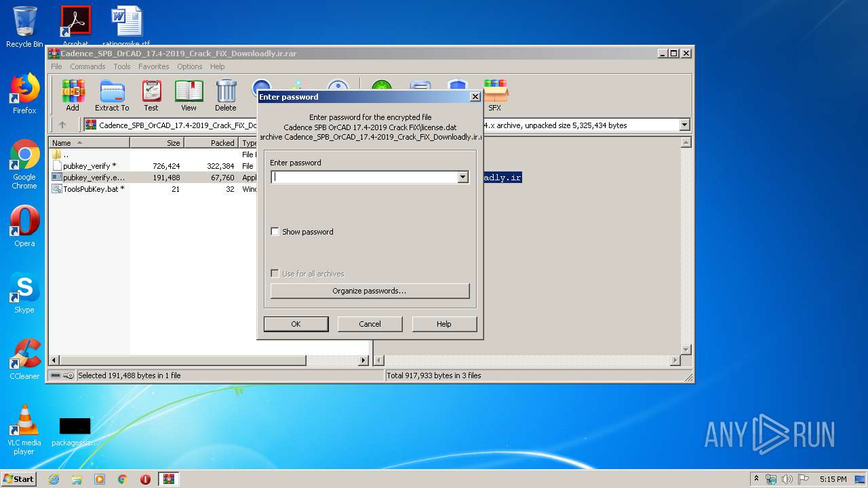Click the SFX toolbar icon
The height and width of the screenshot is (488, 868).
(495, 96)
